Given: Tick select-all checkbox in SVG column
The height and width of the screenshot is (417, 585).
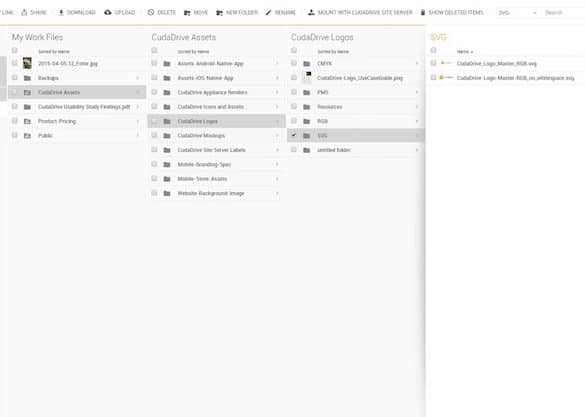Looking at the screenshot, I should (434, 50).
